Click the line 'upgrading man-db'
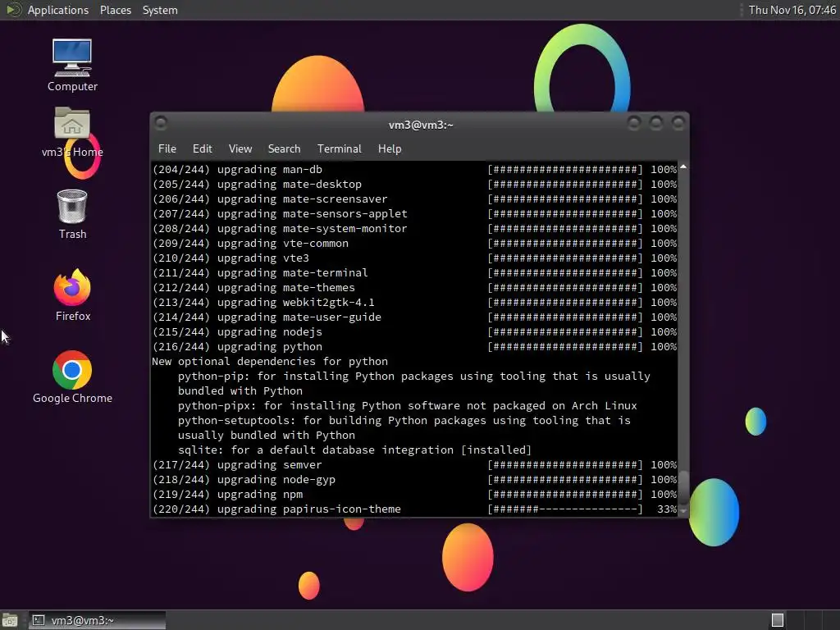Image resolution: width=840 pixels, height=630 pixels. [x=414, y=169]
